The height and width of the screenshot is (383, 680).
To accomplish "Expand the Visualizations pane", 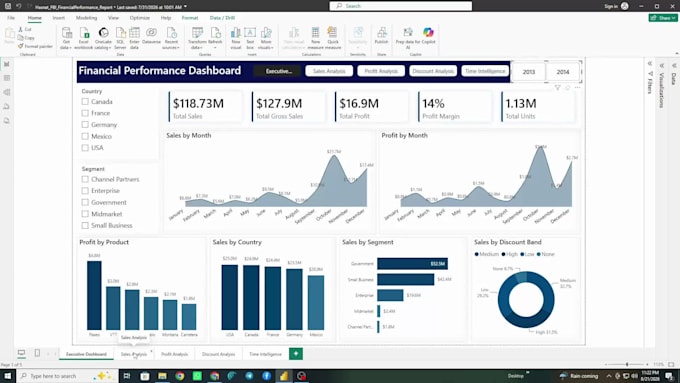I will click(x=662, y=65).
